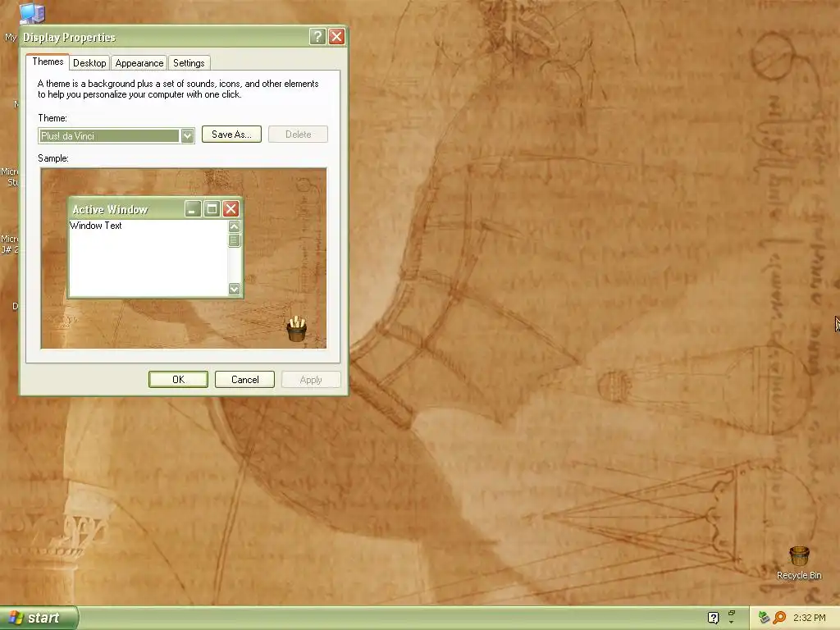
Task: Click the Theme: label
Action: pyautogui.click(x=52, y=118)
